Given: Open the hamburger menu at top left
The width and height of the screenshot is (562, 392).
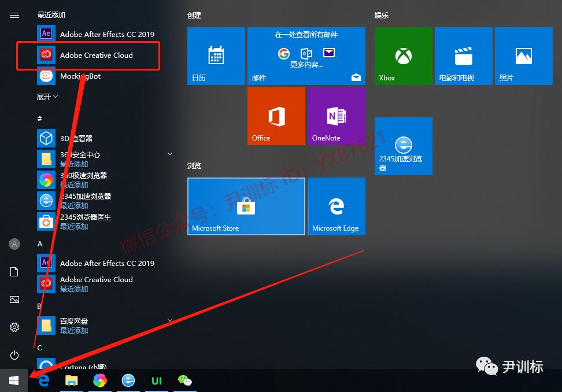Looking at the screenshot, I should point(14,15).
